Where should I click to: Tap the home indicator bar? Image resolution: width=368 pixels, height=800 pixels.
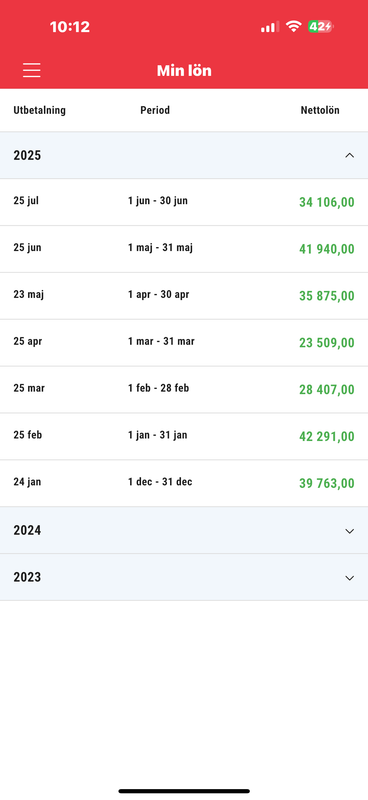click(184, 791)
